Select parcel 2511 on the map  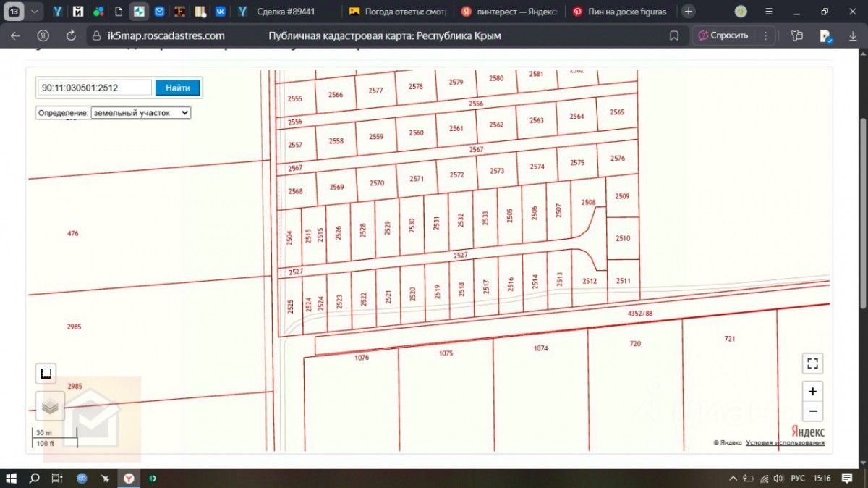[x=623, y=281]
